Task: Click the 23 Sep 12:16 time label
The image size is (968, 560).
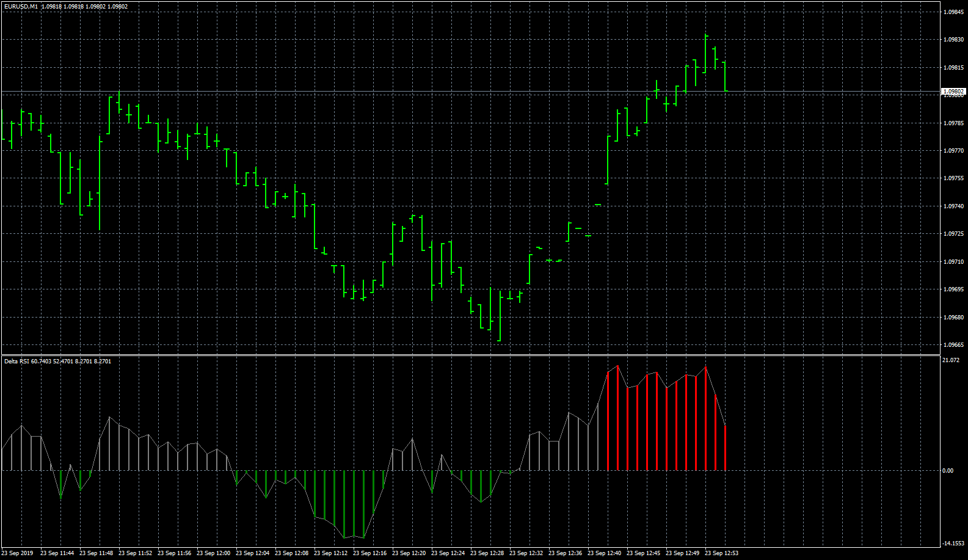Action: click(370, 553)
